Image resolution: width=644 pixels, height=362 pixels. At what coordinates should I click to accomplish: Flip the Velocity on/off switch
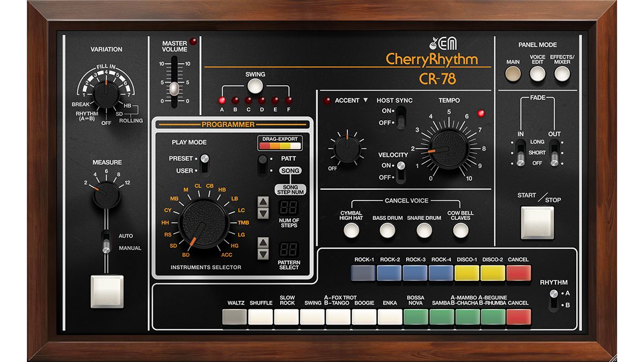tap(401, 171)
